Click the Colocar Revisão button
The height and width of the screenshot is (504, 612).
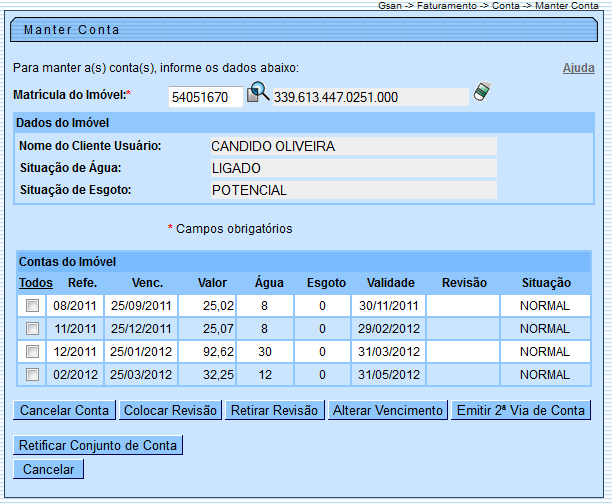169,410
